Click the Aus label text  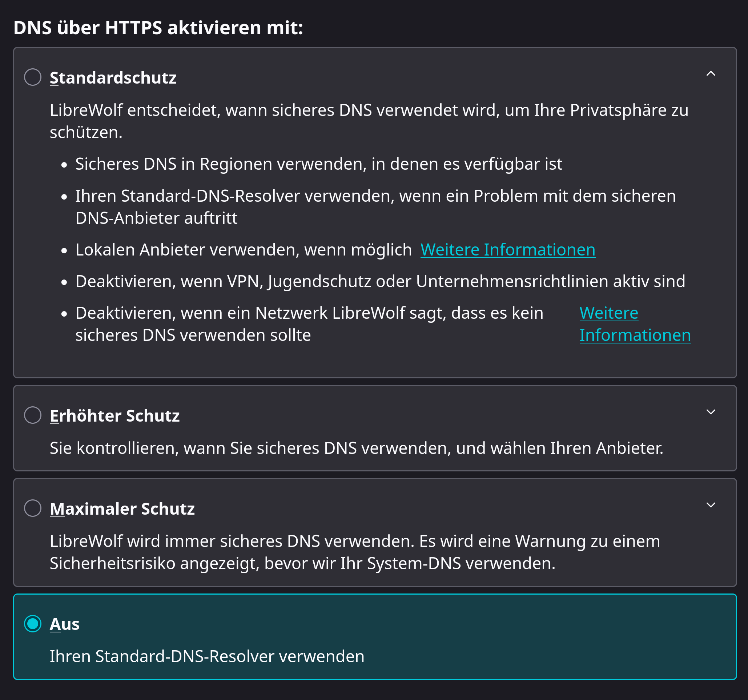[x=64, y=624]
